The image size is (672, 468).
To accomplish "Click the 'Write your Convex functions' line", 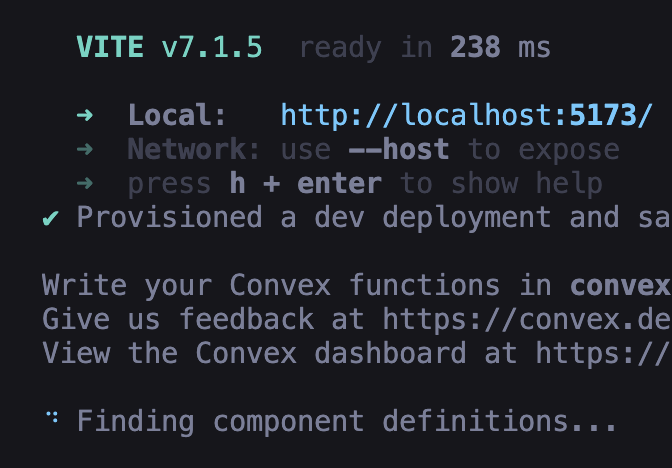I will tap(356, 285).
